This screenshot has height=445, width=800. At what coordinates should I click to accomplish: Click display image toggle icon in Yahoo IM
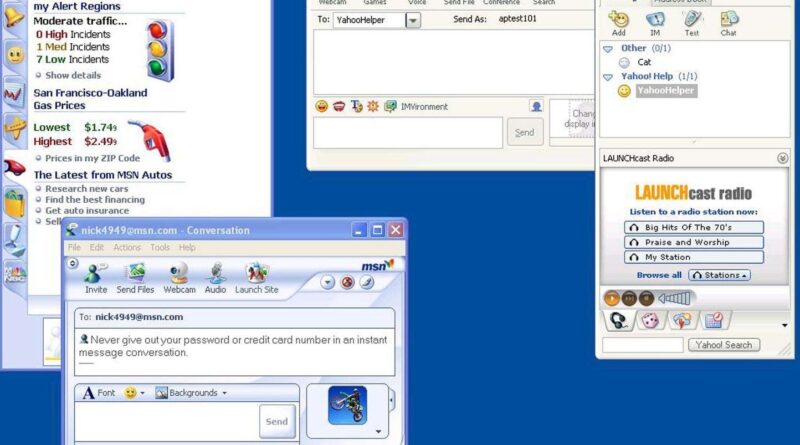(536, 106)
